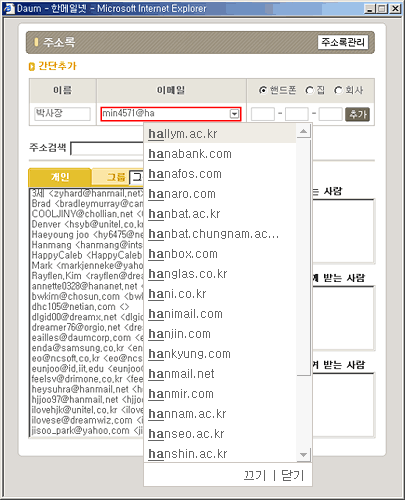Click the scroll-up arrow of domain list
The width and height of the screenshot is (405, 500).
[303, 132]
